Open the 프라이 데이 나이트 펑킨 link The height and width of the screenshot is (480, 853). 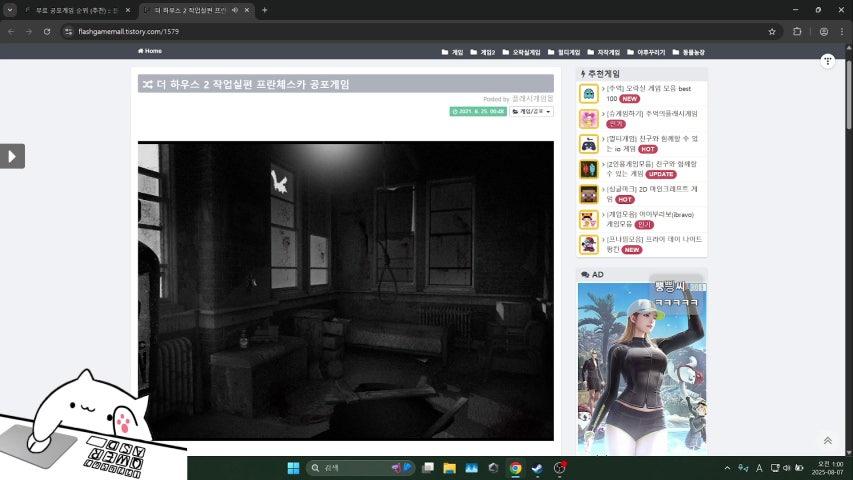pos(654,244)
